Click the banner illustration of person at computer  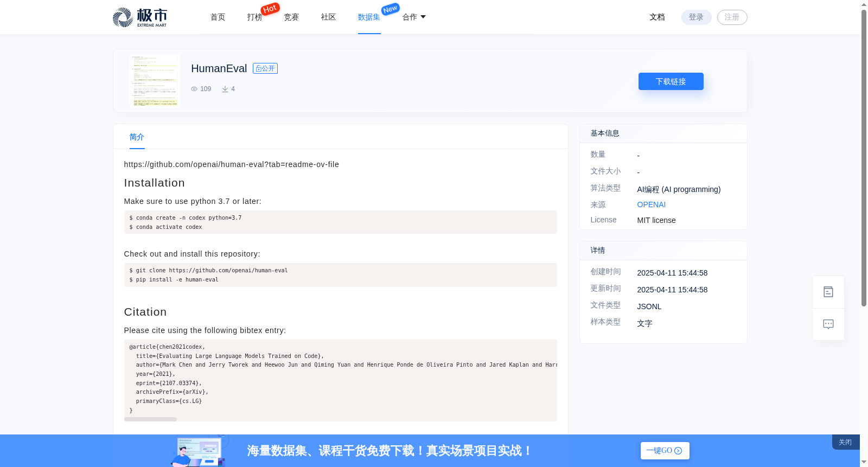pos(199,451)
